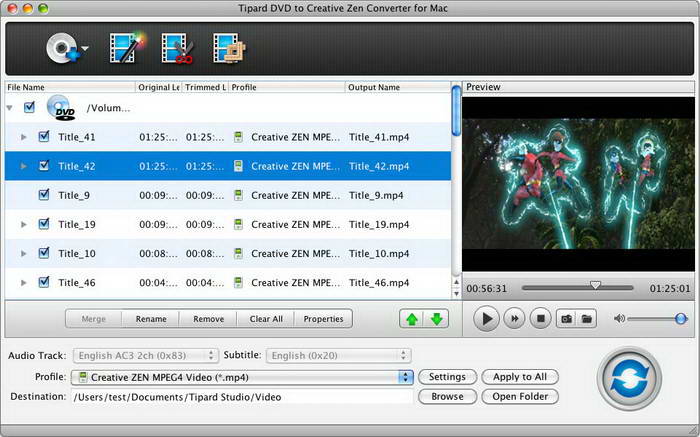Screen dimensions: 700x437
Task: Uncheck the Title_42 checkbox
Action: point(44,166)
